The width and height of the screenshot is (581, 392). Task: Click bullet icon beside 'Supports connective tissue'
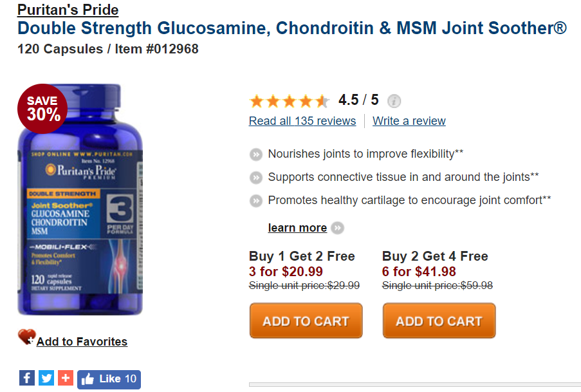point(256,177)
